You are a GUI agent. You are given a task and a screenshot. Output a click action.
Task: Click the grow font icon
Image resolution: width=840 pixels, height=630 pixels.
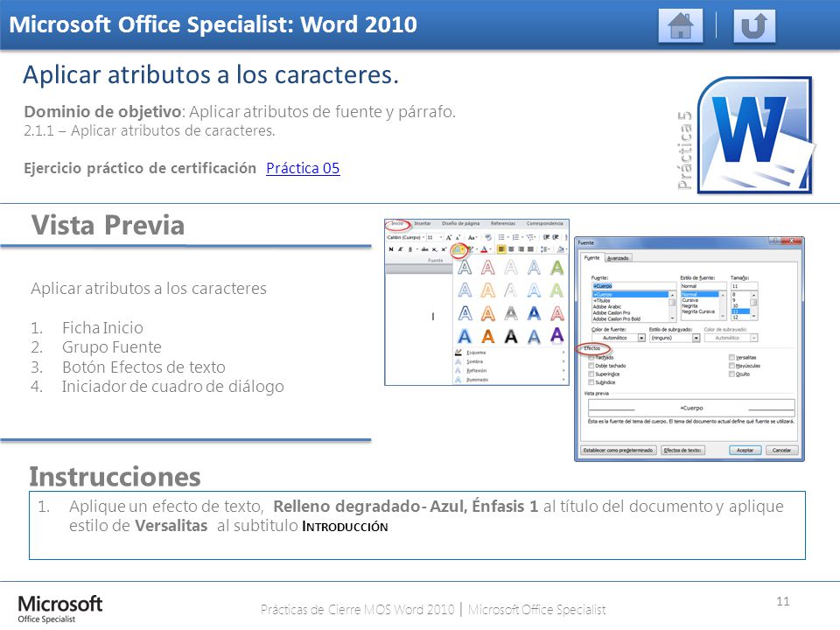pyautogui.click(x=449, y=237)
